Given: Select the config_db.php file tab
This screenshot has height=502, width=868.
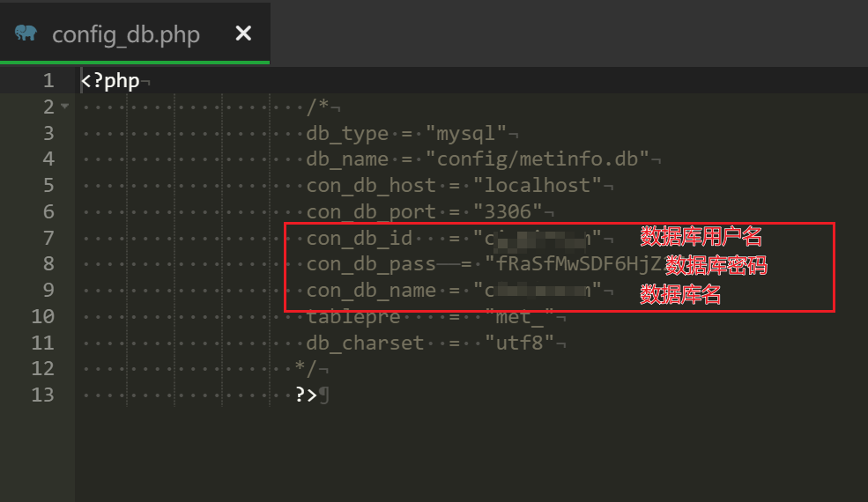Looking at the screenshot, I should (126, 34).
